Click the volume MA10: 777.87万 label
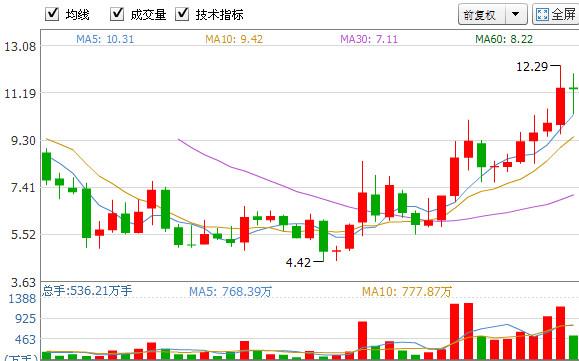Viewport: 579px width, 361px height. coord(407,292)
